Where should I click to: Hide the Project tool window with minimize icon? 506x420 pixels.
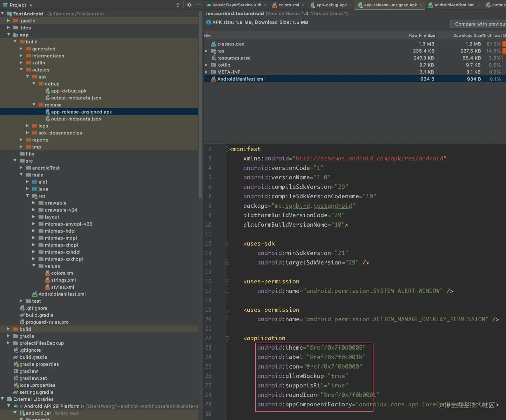click(198, 5)
